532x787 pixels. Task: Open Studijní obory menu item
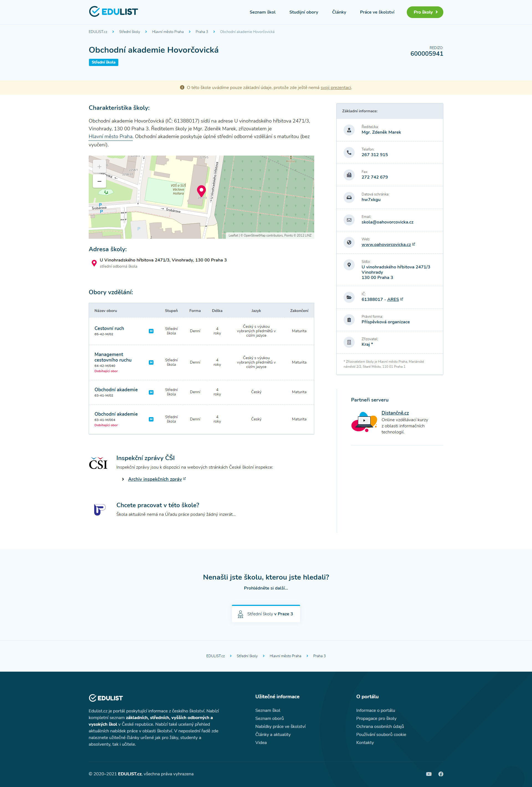[304, 12]
